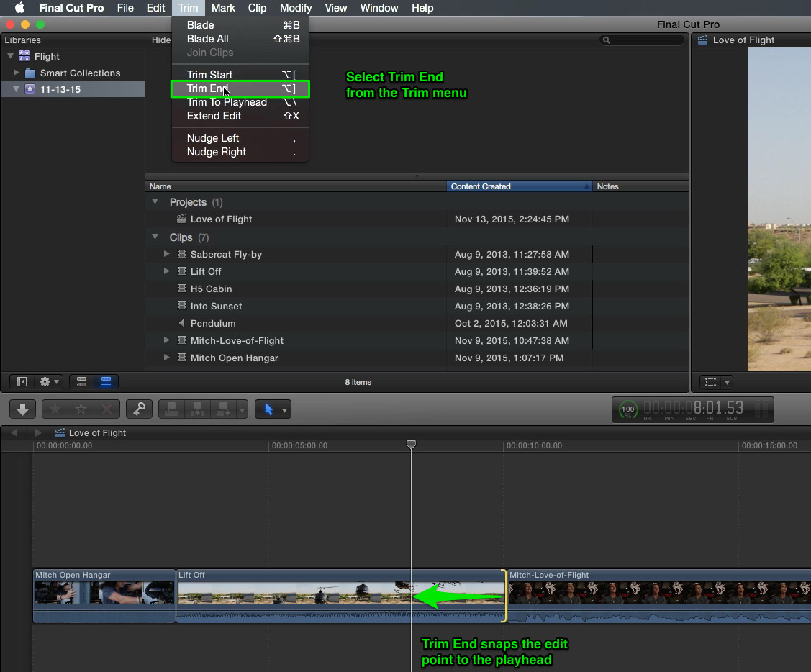Expand the Sabercat Fly-by clip
The image size is (811, 672).
166,254
